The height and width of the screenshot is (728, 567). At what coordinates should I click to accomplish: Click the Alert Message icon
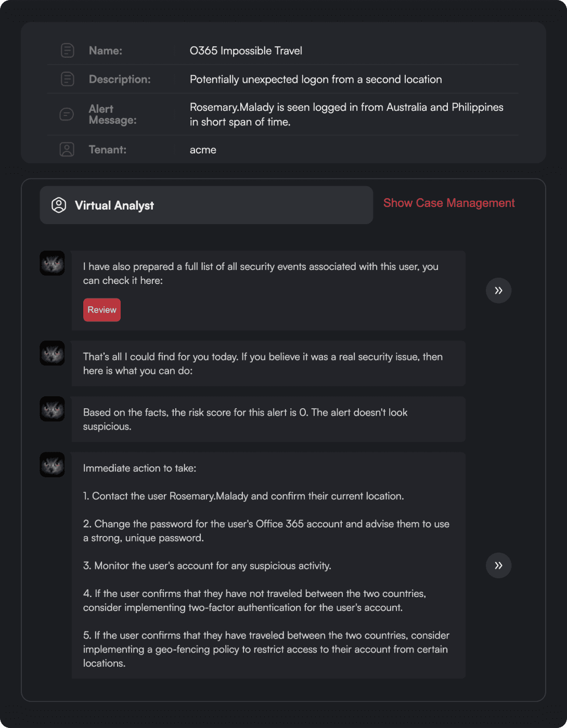coord(67,114)
